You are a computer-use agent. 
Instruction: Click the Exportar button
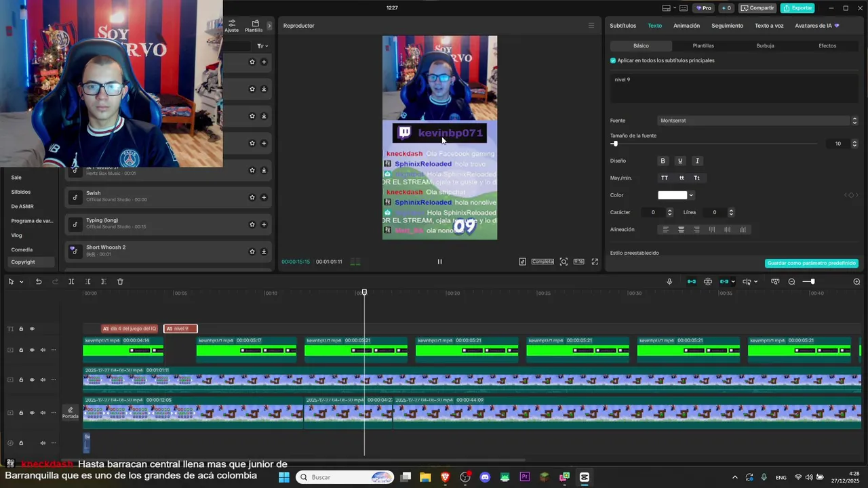tap(797, 8)
